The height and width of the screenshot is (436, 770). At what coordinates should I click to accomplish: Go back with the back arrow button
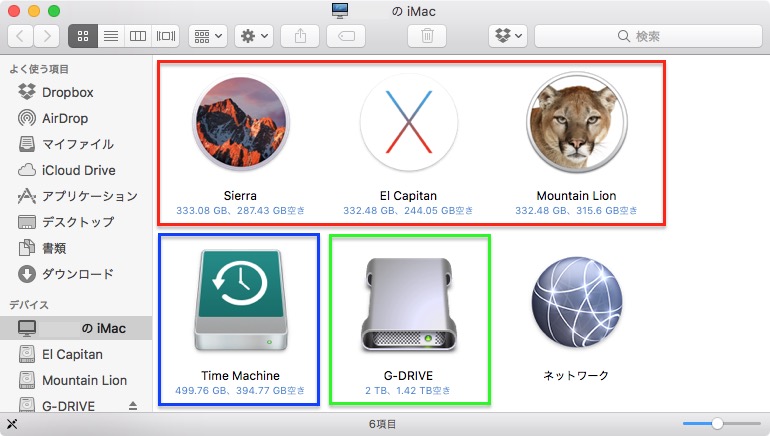(x=21, y=36)
